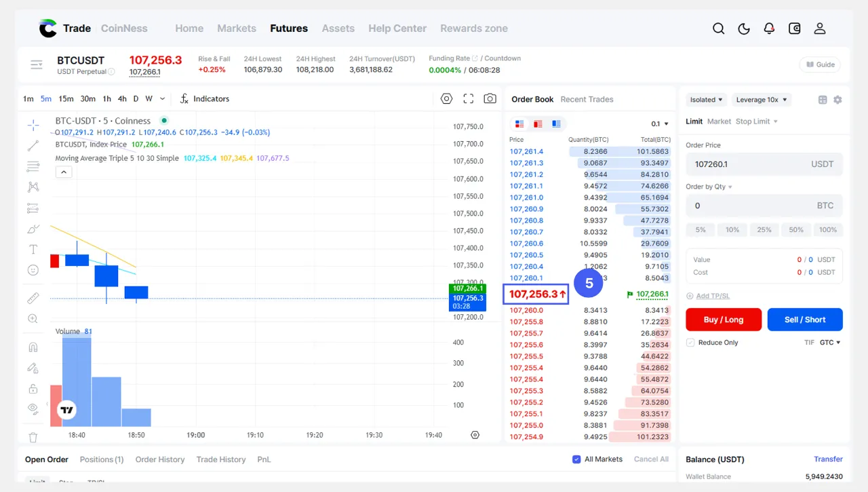
Task: Open the wallet icon in header
Action: click(x=795, y=29)
